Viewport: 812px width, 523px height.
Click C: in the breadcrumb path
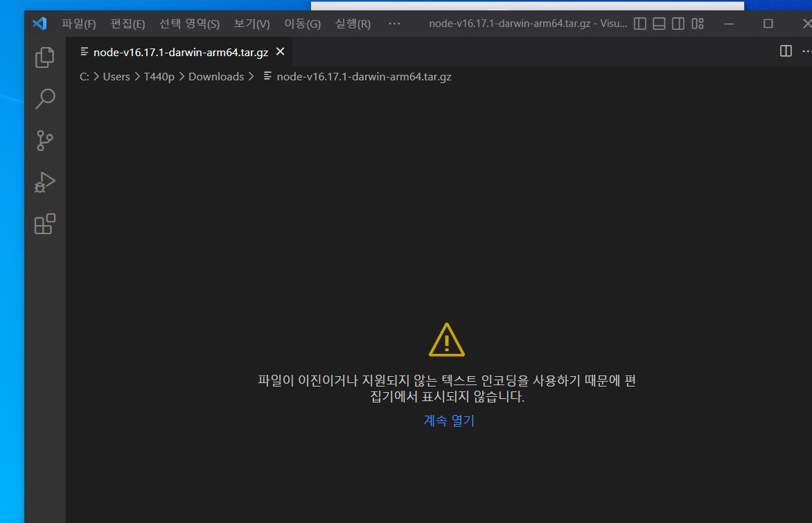[x=85, y=77]
